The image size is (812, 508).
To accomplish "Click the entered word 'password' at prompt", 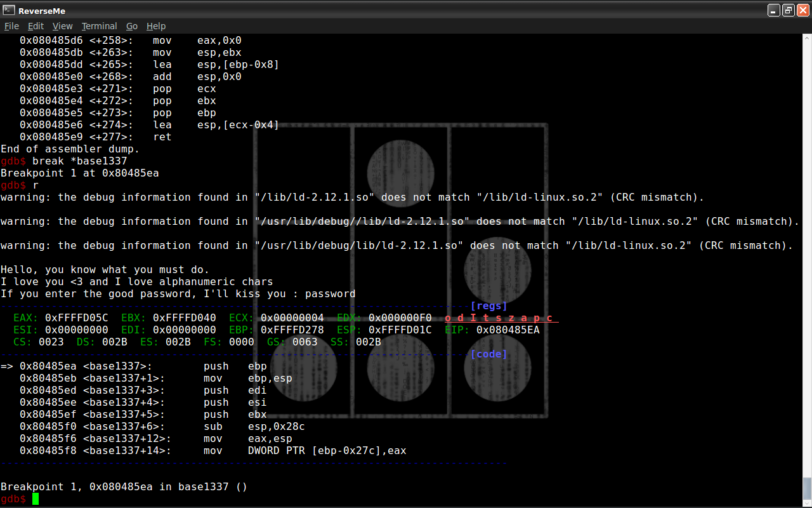I will (331, 294).
